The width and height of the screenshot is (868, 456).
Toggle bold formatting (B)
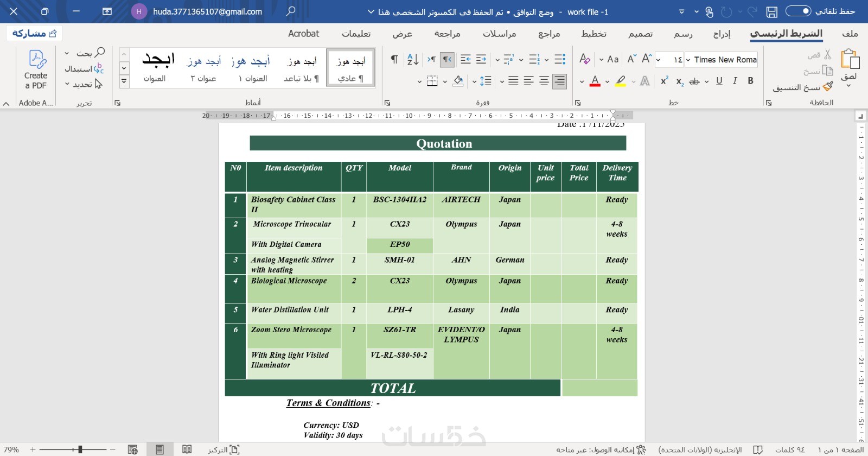pyautogui.click(x=751, y=81)
